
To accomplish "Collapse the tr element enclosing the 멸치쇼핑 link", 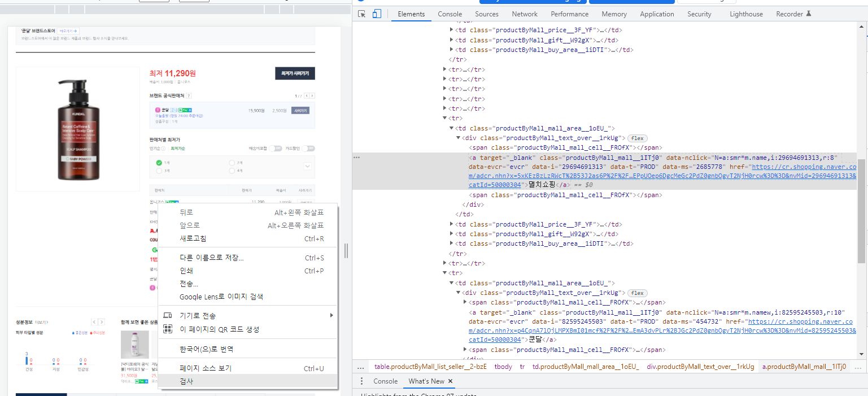I will click(x=444, y=119).
